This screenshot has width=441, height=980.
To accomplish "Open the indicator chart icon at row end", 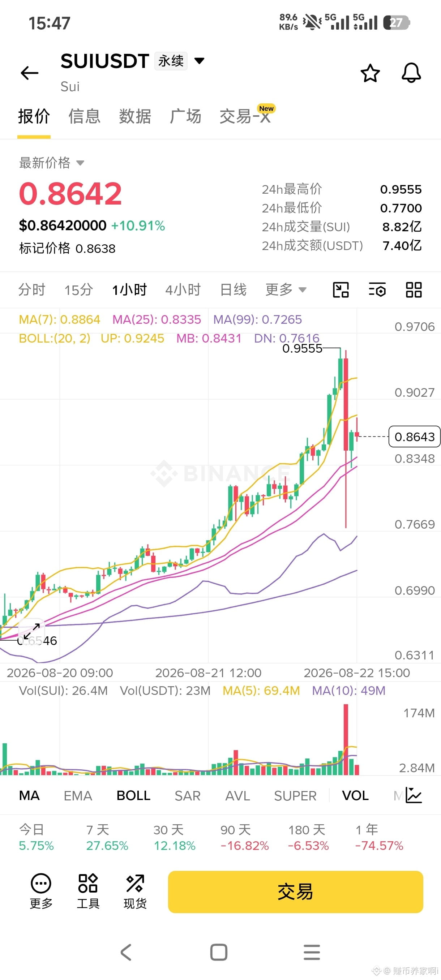I will tap(414, 795).
